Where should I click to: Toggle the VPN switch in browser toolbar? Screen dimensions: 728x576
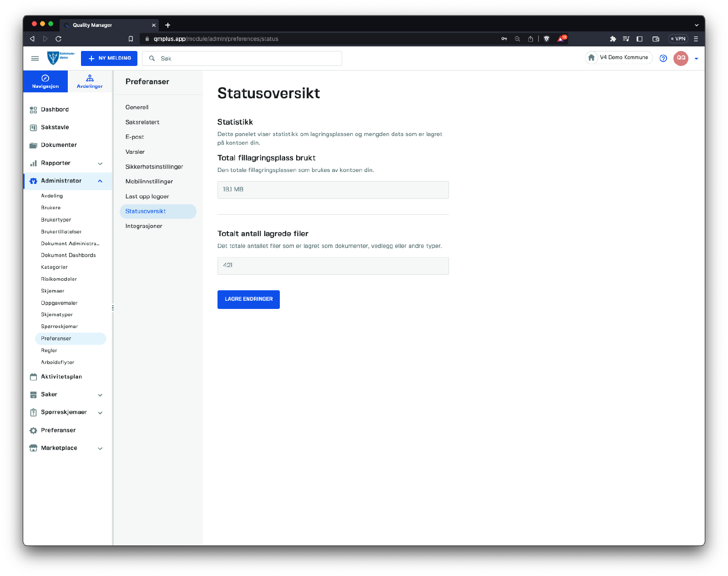[678, 39]
